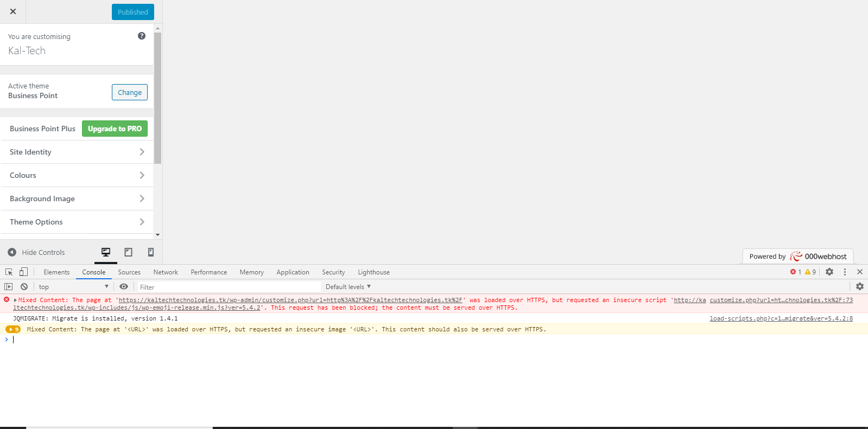Click the JQMIGRATE log message text

point(96,318)
